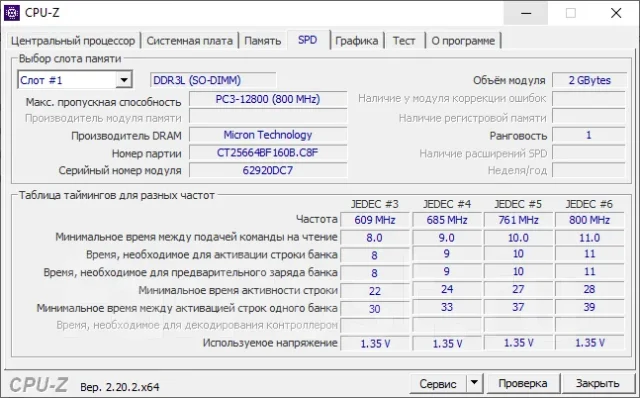Click the version text Вер. 2.20.2.x64
Image resolution: width=640 pixels, height=398 pixels.
(120, 387)
